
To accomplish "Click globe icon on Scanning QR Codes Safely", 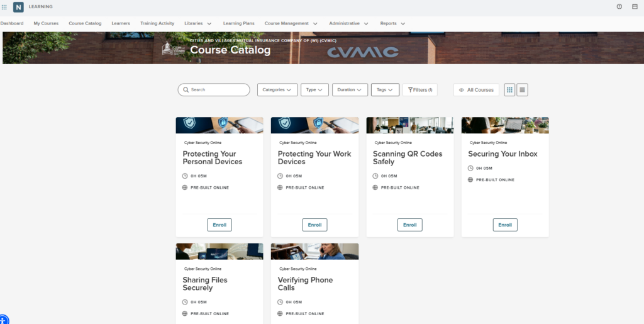I will (375, 187).
